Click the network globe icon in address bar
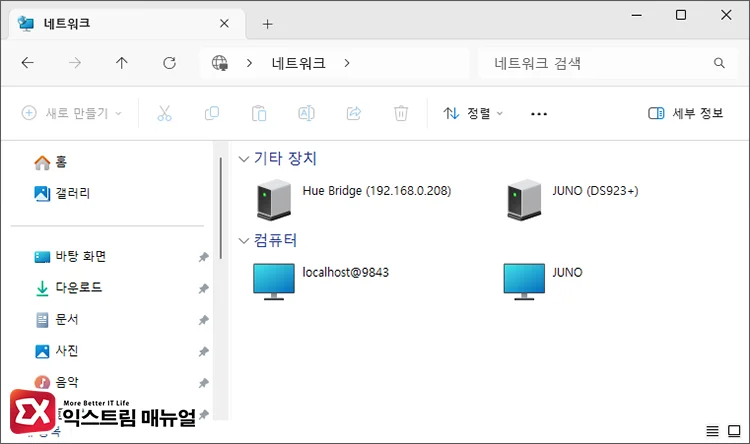 pos(220,63)
